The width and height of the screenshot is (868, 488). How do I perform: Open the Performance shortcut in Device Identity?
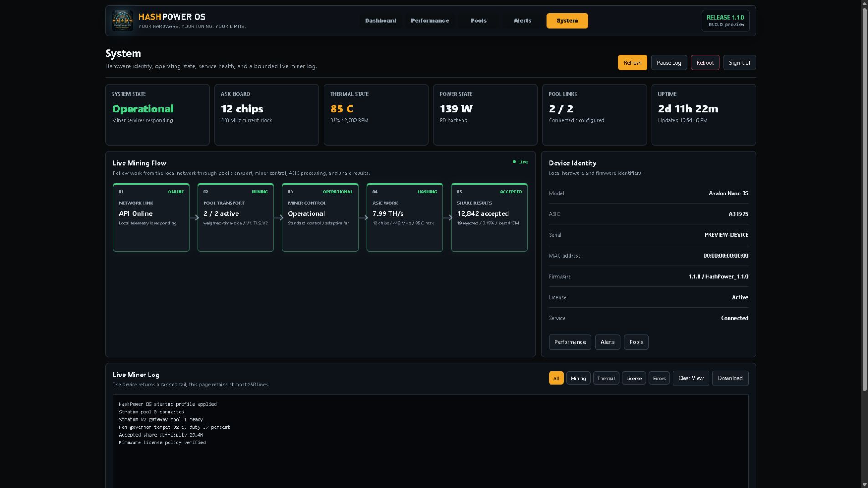570,342
